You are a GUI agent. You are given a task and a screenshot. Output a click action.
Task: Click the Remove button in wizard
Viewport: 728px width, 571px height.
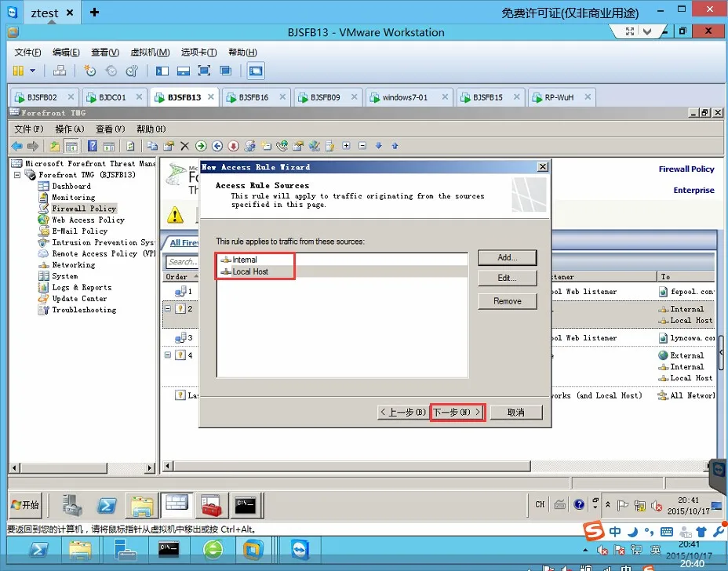tap(507, 301)
